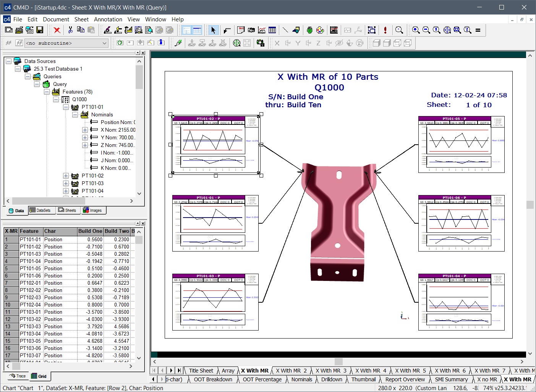This screenshot has width=536, height=392.
Task: Select the PT101-05 chart thumbnail
Action: pyautogui.click(x=461, y=144)
